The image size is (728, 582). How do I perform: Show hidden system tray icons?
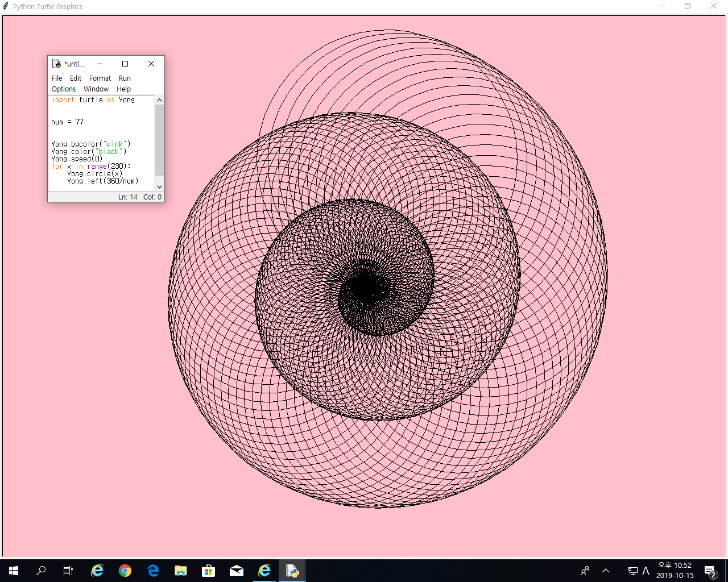tap(606, 571)
